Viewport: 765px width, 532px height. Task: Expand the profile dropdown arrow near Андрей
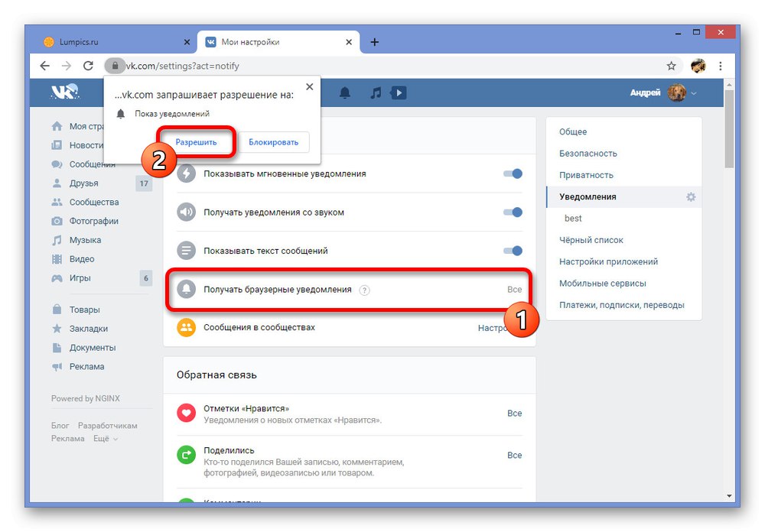pyautogui.click(x=694, y=93)
